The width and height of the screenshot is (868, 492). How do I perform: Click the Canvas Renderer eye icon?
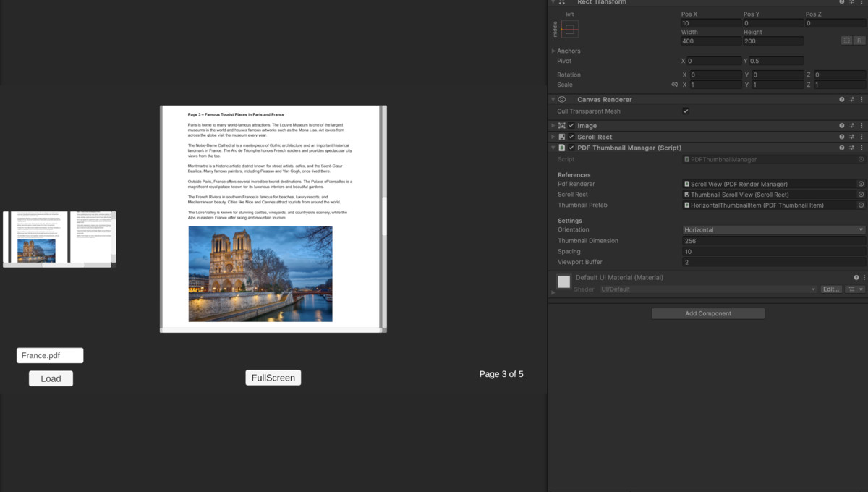click(x=562, y=100)
